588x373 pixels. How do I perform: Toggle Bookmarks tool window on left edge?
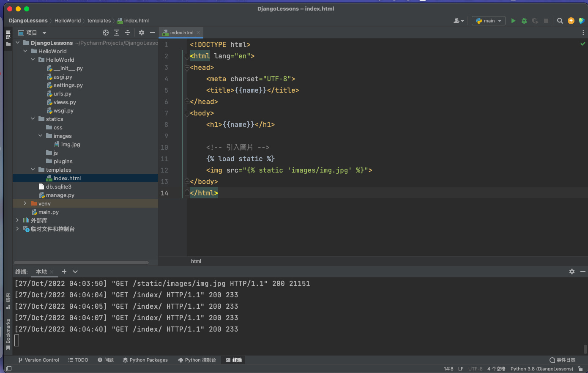(8, 334)
